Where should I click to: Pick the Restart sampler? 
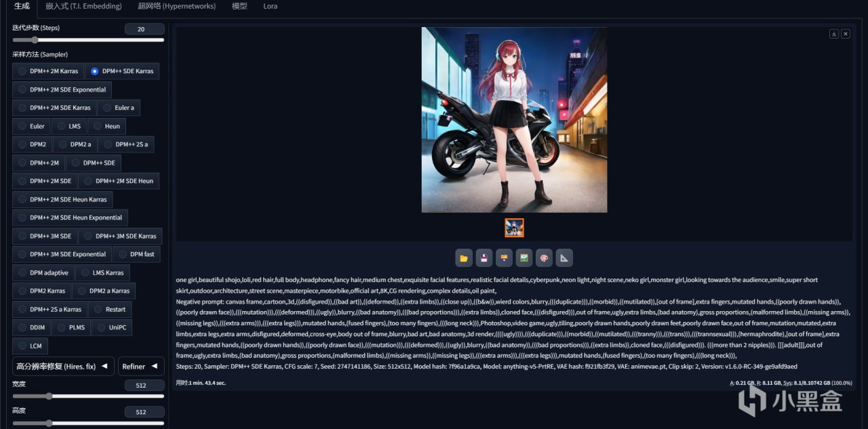pyautogui.click(x=110, y=309)
